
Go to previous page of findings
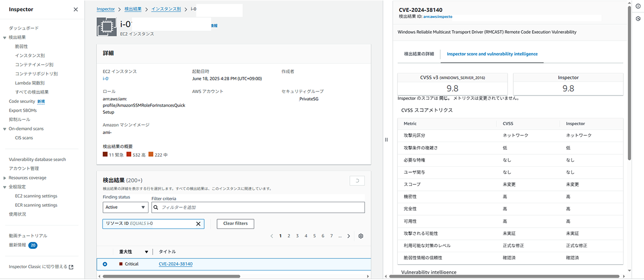tap(271, 236)
